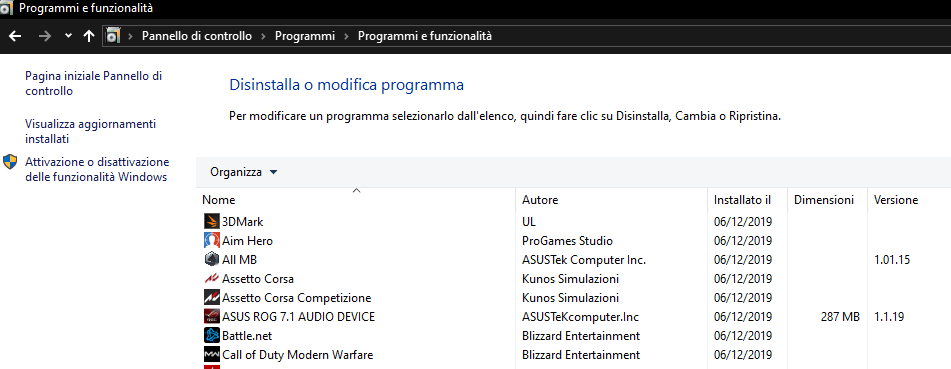Expand chevron after Programmi breadcrumb
Image resolution: width=951 pixels, height=369 pixels.
point(346,36)
